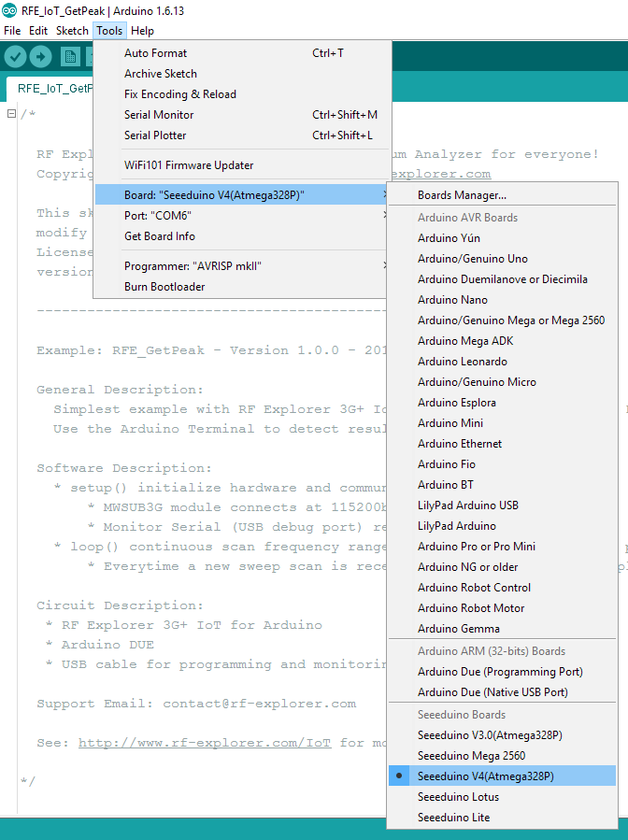Select Arduino NG or older
628x840 pixels.
[502, 567]
